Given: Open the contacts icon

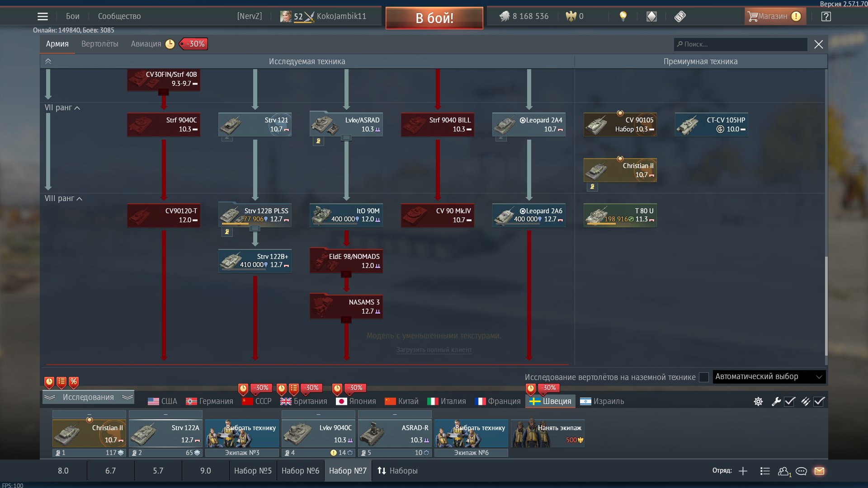Looking at the screenshot, I should 784,471.
